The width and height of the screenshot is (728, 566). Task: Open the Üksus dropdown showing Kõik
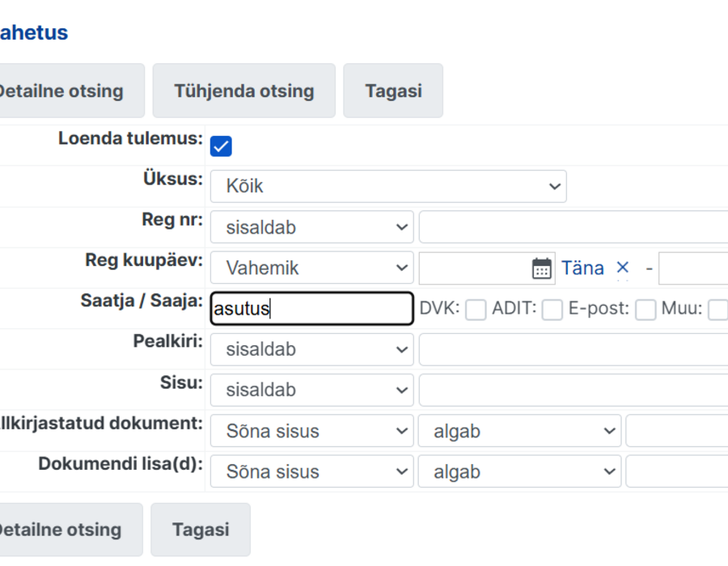tap(388, 186)
